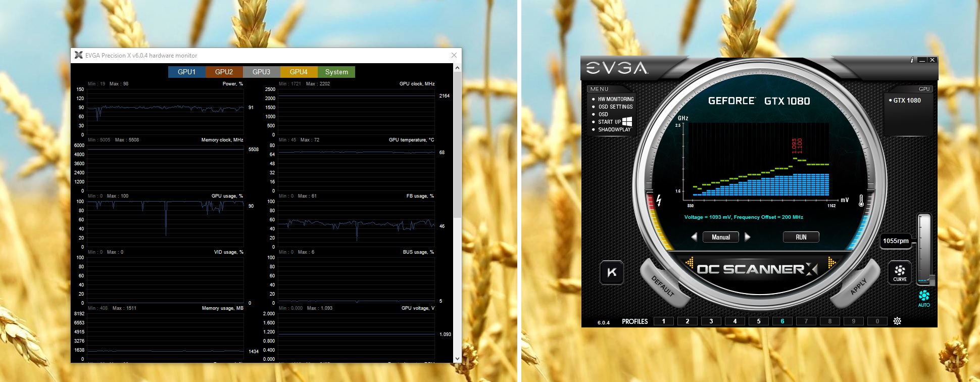Load the highlighted profile 6
This screenshot has width=980, height=382.
coord(782,321)
